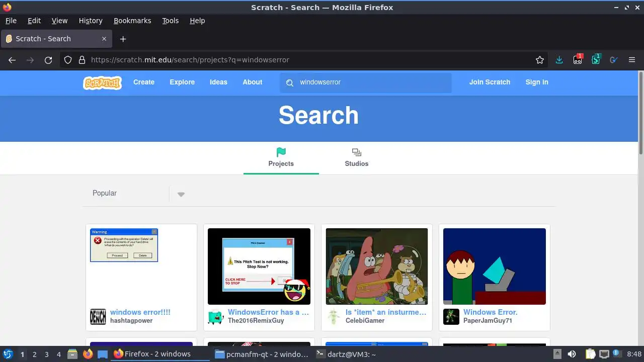The height and width of the screenshot is (362, 644).
Task: Show site security padlock information
Action: point(82,60)
